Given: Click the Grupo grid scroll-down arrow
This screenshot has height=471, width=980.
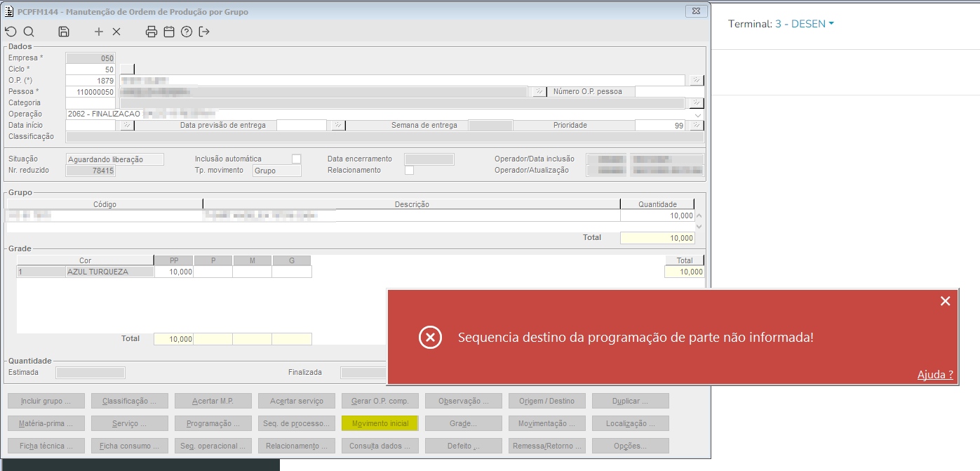Looking at the screenshot, I should pyautogui.click(x=699, y=227).
